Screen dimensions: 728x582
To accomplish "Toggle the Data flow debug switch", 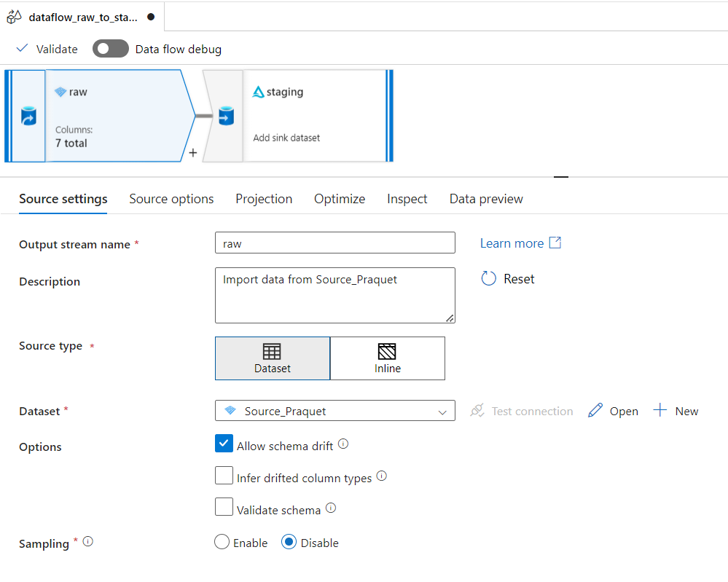I will click(110, 49).
